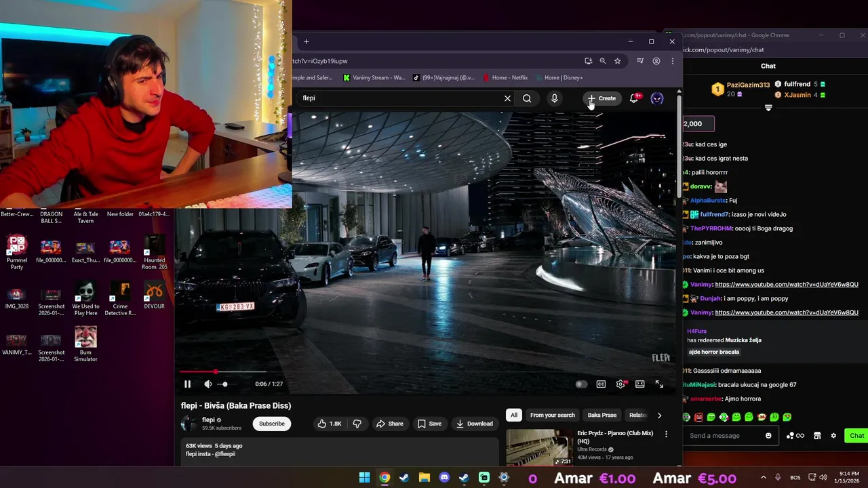Open the Chrome three-dot menu
Screen dimensions: 868x488
672,61
